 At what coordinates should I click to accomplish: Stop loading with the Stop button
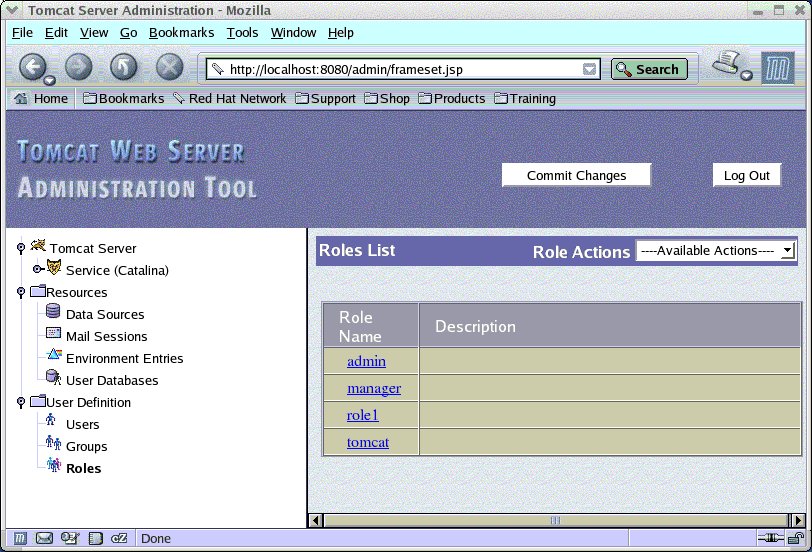170,67
